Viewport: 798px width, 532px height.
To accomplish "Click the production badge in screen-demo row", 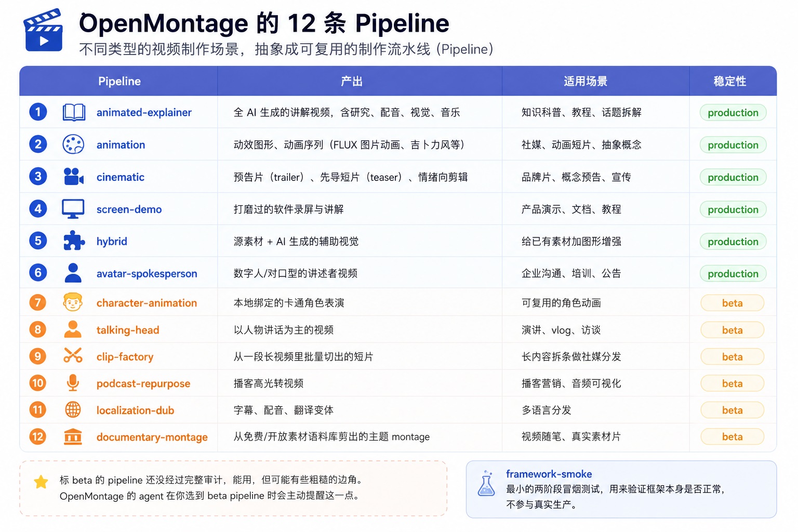I will tap(733, 209).
